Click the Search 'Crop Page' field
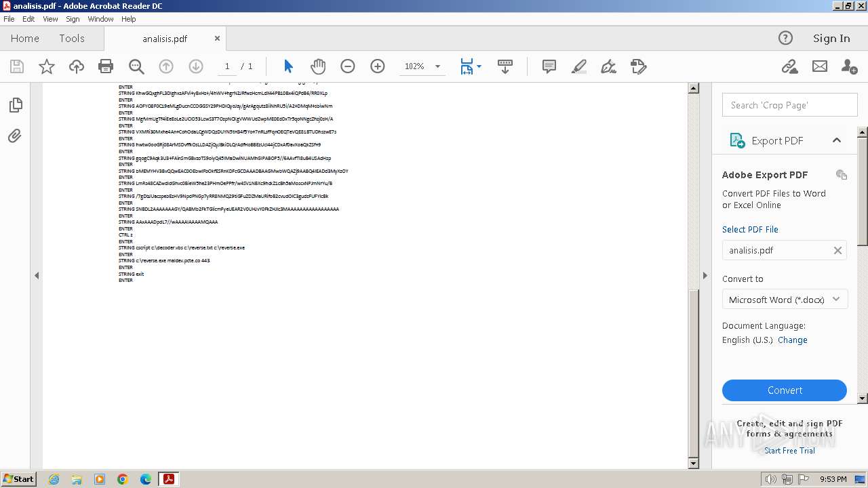The image size is (868, 488). (x=790, y=105)
